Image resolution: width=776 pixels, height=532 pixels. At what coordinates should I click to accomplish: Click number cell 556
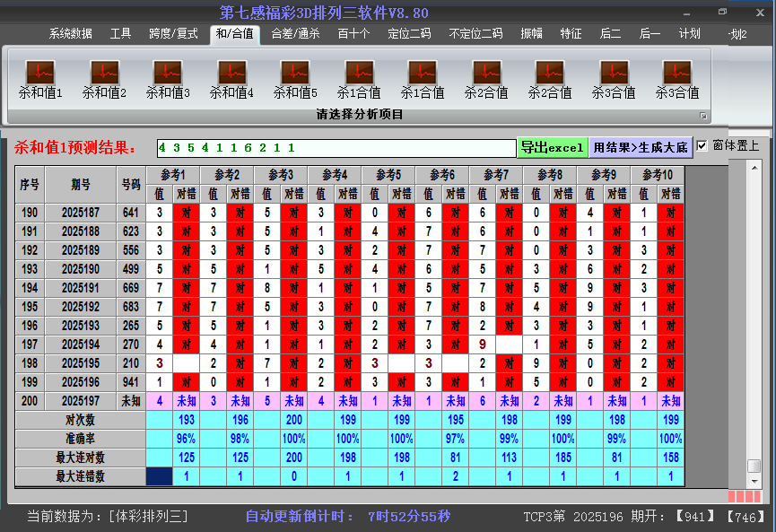point(131,250)
